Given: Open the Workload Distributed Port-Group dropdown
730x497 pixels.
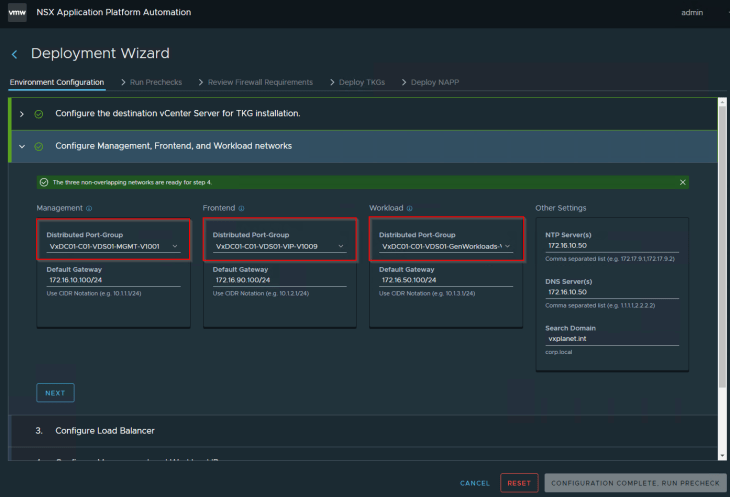Looking at the screenshot, I should click(445, 246).
